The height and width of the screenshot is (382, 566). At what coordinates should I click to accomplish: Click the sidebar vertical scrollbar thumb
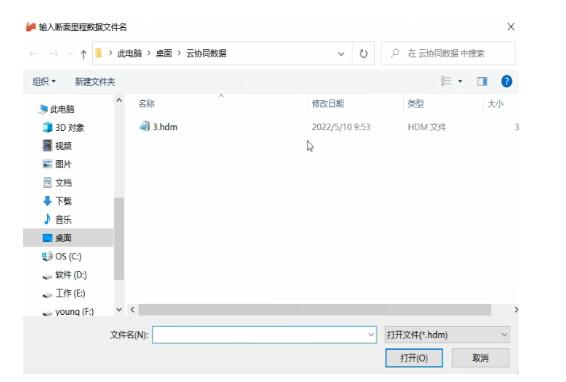119,239
